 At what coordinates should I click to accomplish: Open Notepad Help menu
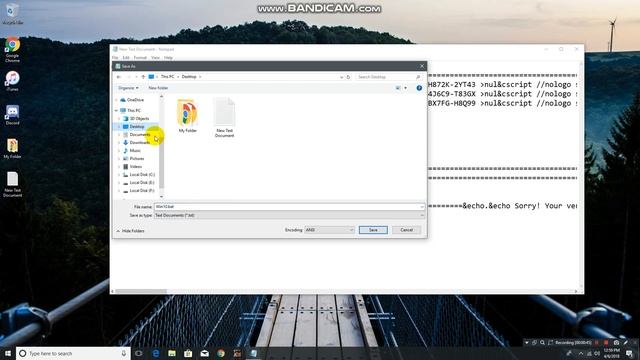(x=168, y=58)
